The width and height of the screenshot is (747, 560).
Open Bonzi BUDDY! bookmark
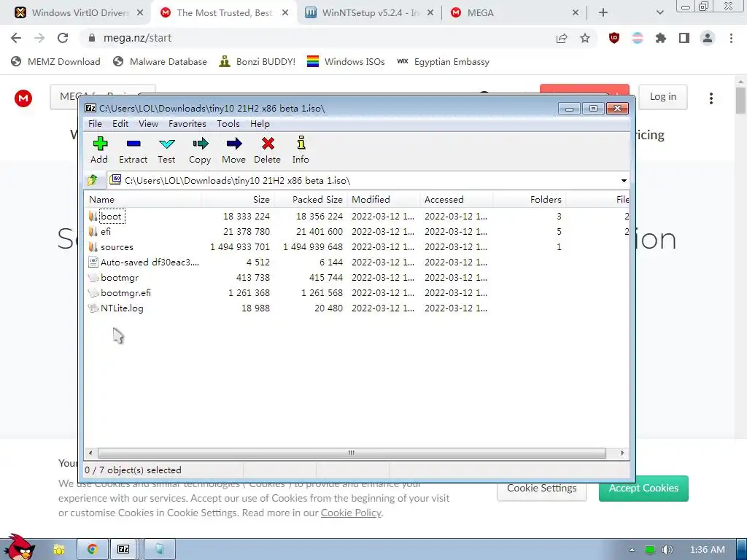point(258,61)
